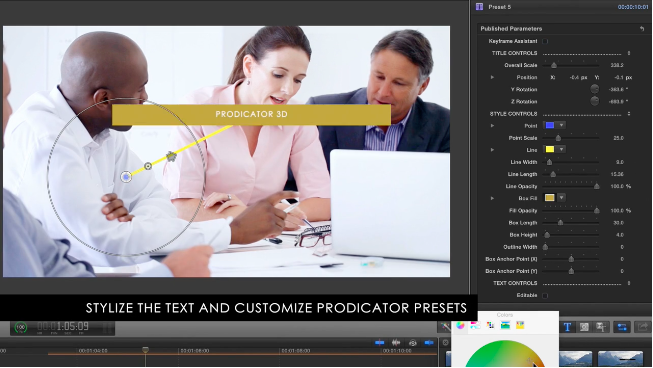
Task: Click the Overall Scale slider handle
Action: click(x=554, y=65)
